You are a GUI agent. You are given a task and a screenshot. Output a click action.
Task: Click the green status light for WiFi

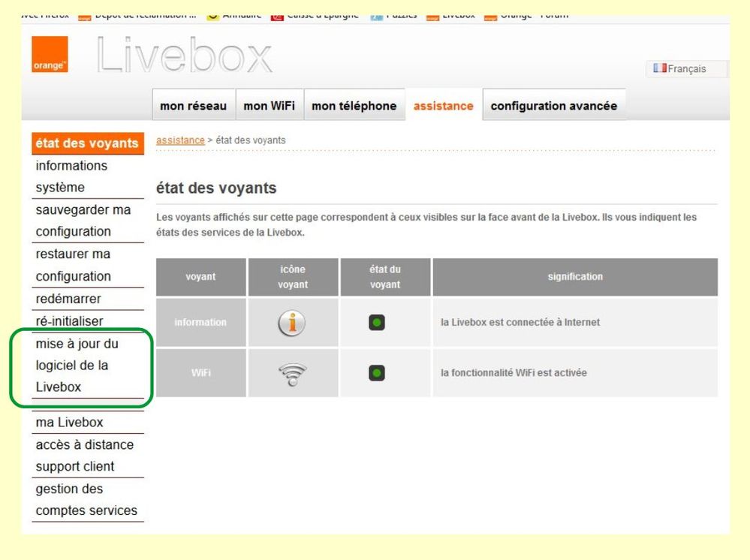point(377,373)
